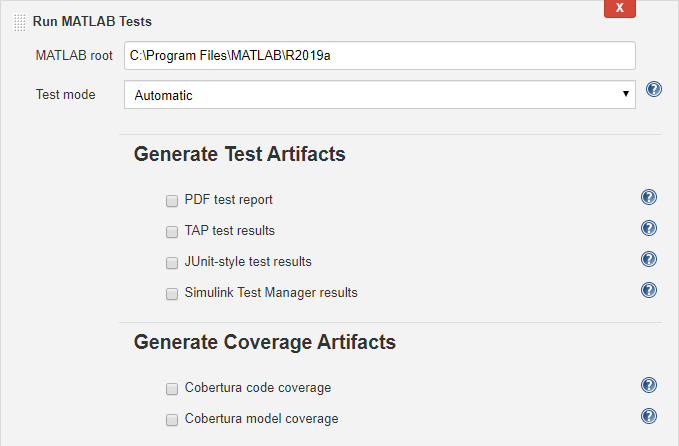Click the JUnit-style test results label
Image resolution: width=679 pixels, height=446 pixels.
coord(248,262)
